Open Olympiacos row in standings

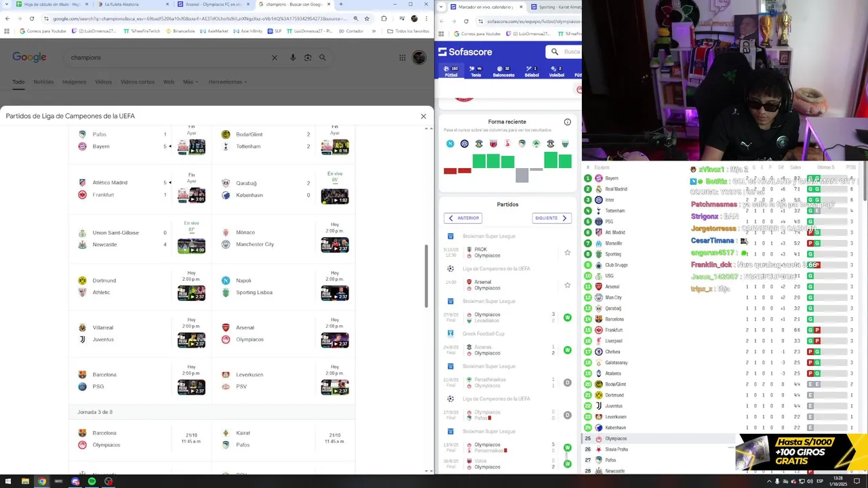pos(658,439)
